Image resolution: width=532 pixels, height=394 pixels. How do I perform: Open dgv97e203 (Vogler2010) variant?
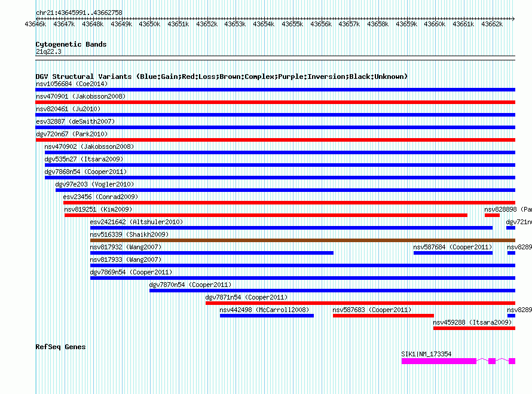94,184
